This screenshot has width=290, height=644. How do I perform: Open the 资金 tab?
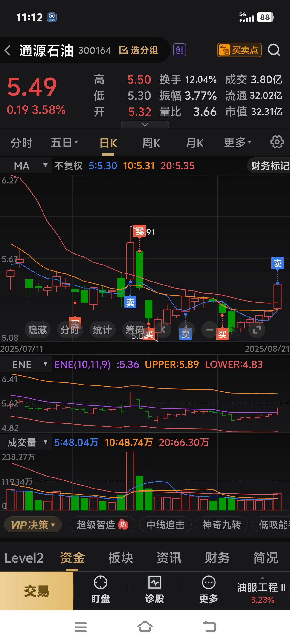(x=72, y=558)
